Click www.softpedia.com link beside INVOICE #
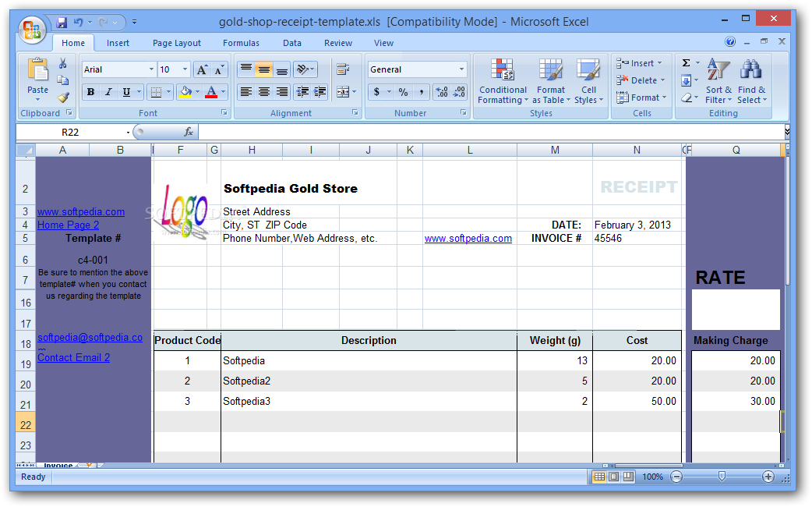812x507 pixels. [468, 239]
